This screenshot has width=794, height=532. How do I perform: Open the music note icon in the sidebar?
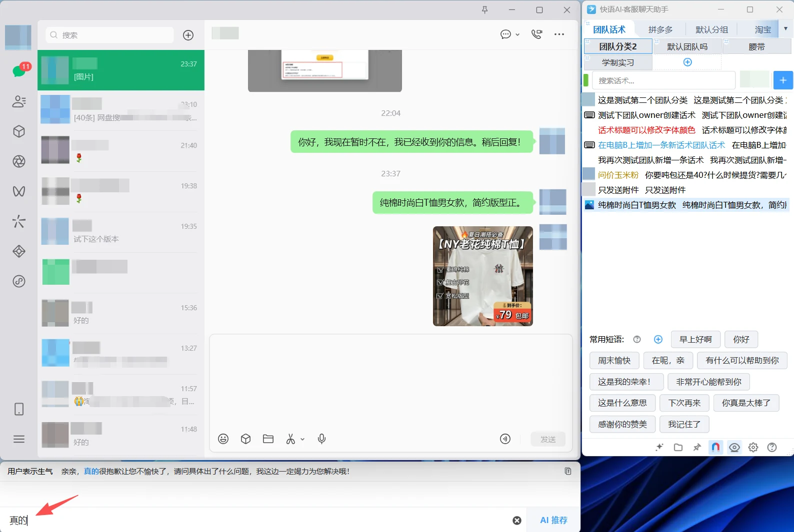(19, 281)
